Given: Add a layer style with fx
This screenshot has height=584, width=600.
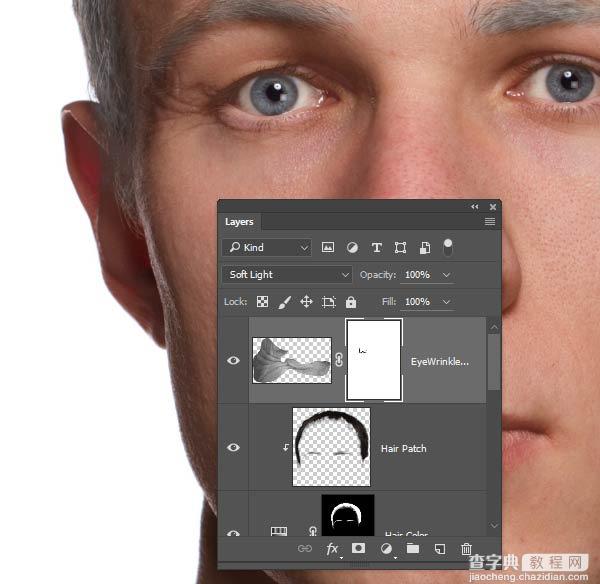Looking at the screenshot, I should (x=332, y=549).
